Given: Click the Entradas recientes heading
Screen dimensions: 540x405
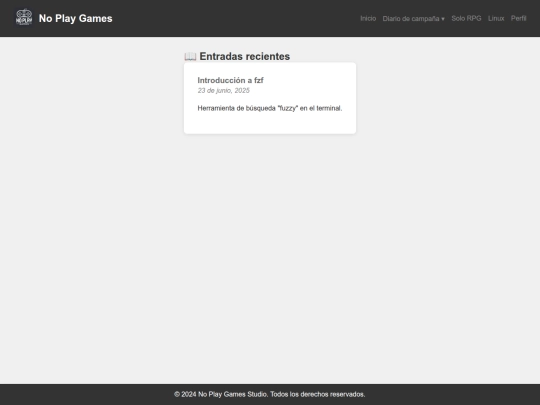Looking at the screenshot, I should tap(245, 56).
